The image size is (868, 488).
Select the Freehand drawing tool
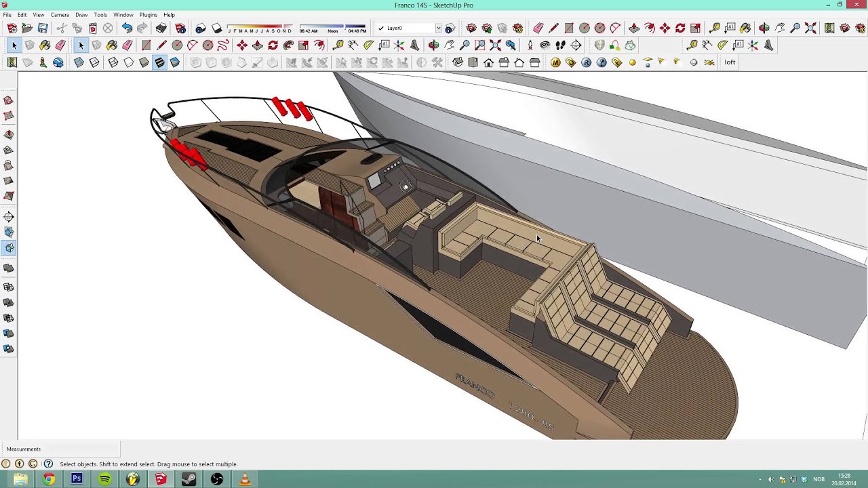pyautogui.click(x=223, y=45)
